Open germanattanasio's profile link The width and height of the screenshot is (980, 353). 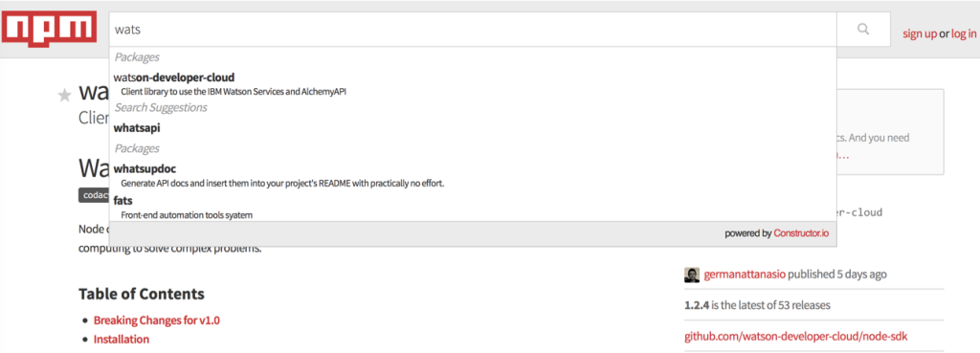745,275
